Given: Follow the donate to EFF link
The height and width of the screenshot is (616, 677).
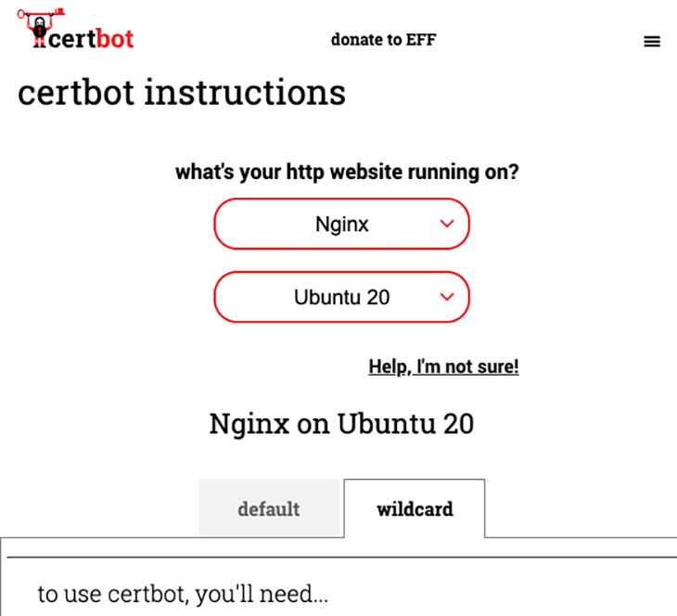Looking at the screenshot, I should 383,40.
